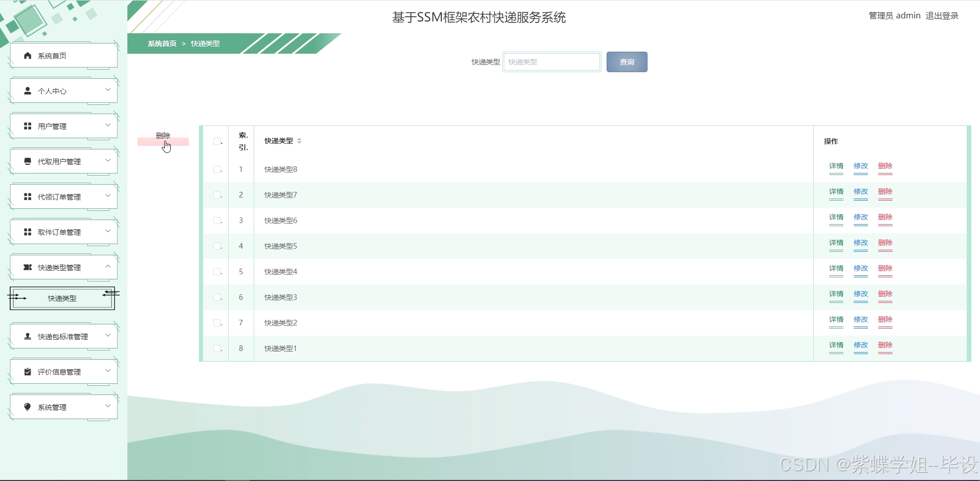Check the box for row 快递类型3

[217, 297]
